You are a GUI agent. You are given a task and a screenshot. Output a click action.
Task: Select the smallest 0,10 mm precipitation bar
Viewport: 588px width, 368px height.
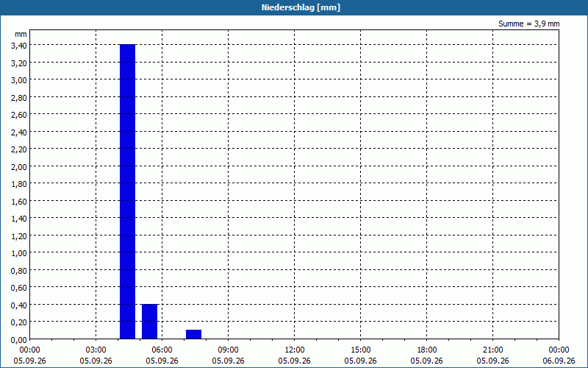tap(193, 334)
